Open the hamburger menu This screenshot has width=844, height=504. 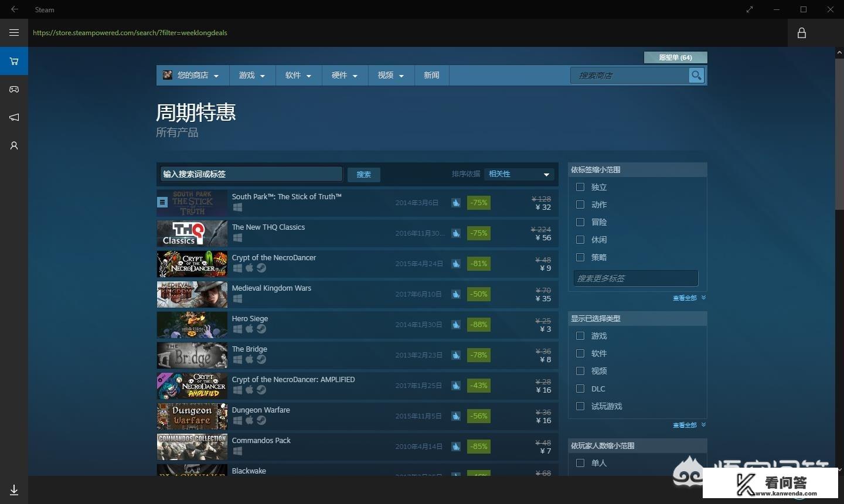14,33
